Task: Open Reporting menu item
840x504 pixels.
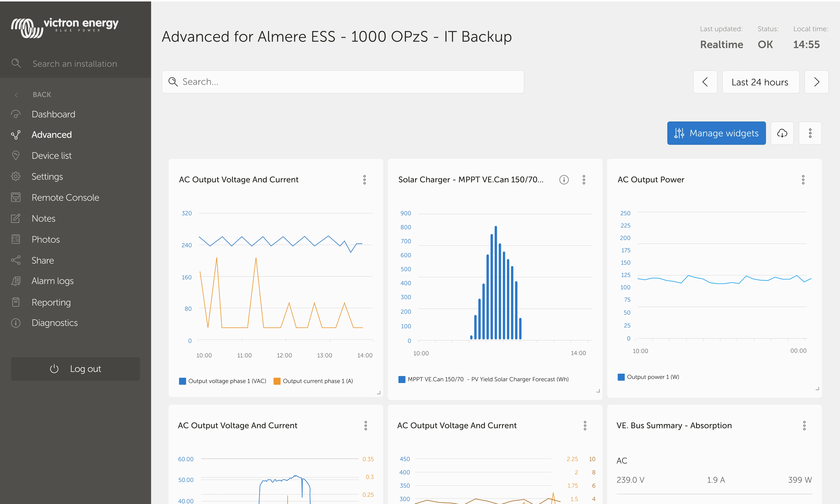Action: [x=51, y=302]
